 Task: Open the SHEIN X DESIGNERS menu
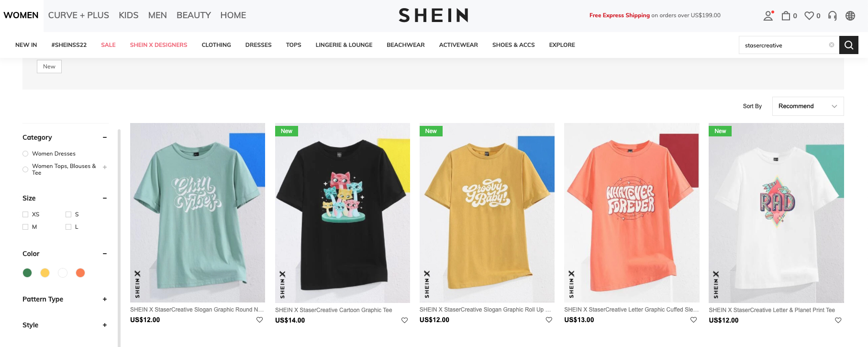pyautogui.click(x=158, y=45)
